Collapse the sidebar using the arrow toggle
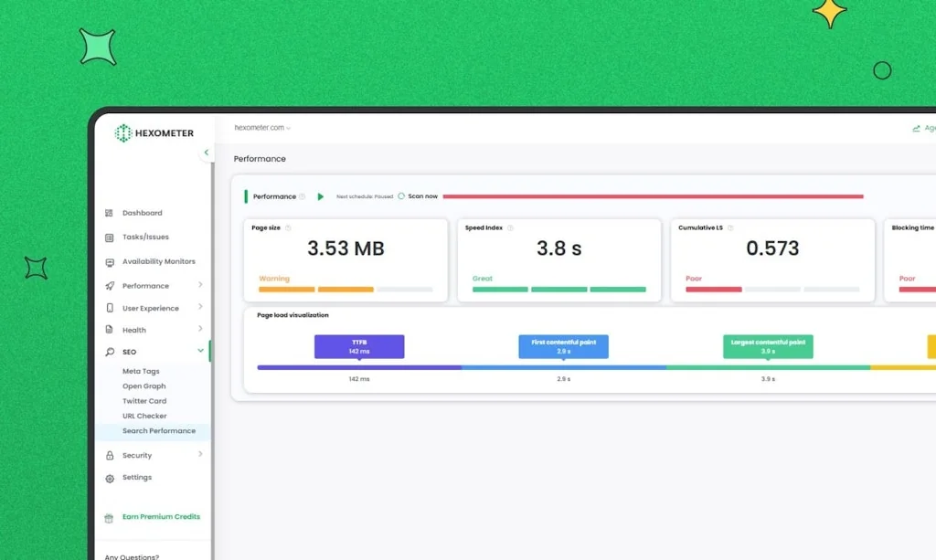Viewport: 936px width, 560px height. pos(206,152)
